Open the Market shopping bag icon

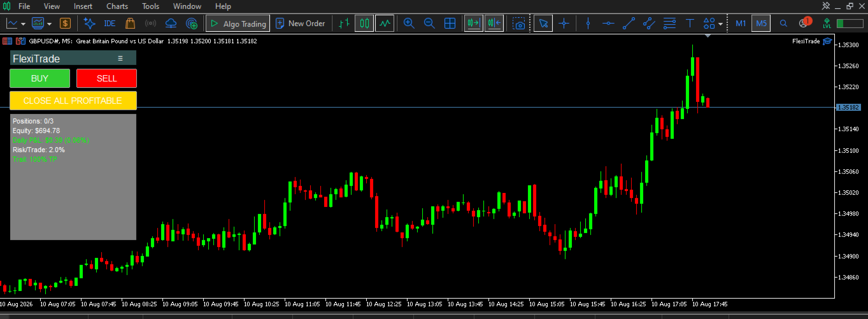[x=130, y=24]
